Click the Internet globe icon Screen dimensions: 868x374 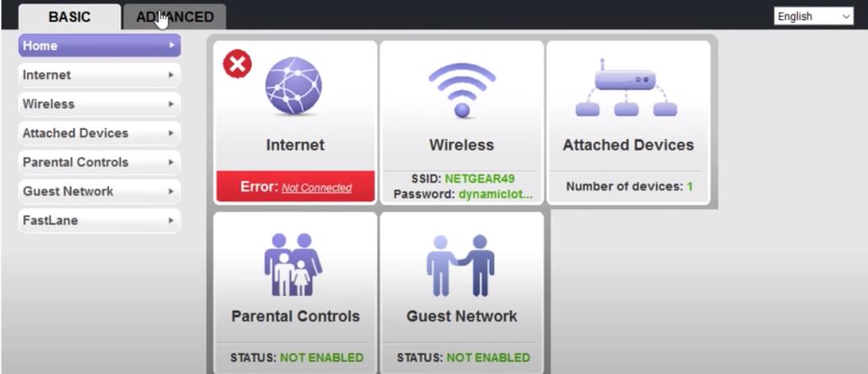(x=294, y=86)
